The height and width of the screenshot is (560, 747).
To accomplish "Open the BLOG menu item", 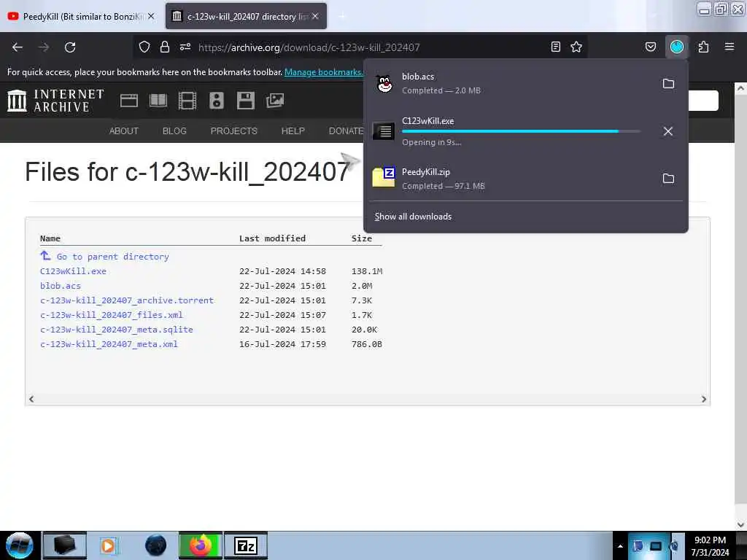I will (x=174, y=131).
